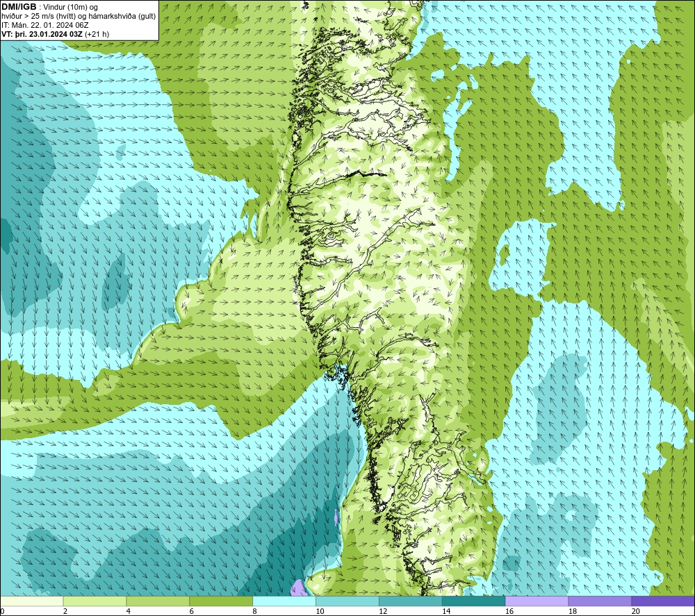The height and width of the screenshot is (616, 695).
Task: Click the scale label '6'
Action: (192, 612)
